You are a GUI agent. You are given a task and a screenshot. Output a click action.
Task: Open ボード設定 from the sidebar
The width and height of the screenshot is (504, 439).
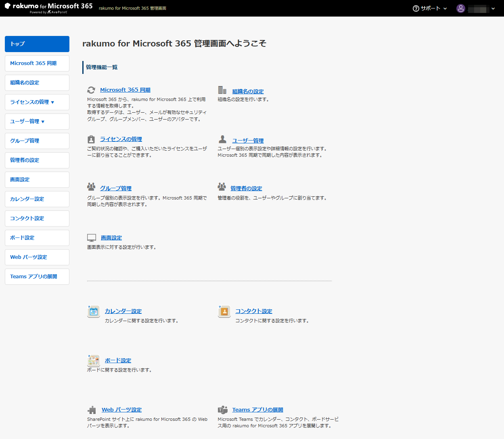pyautogui.click(x=37, y=238)
